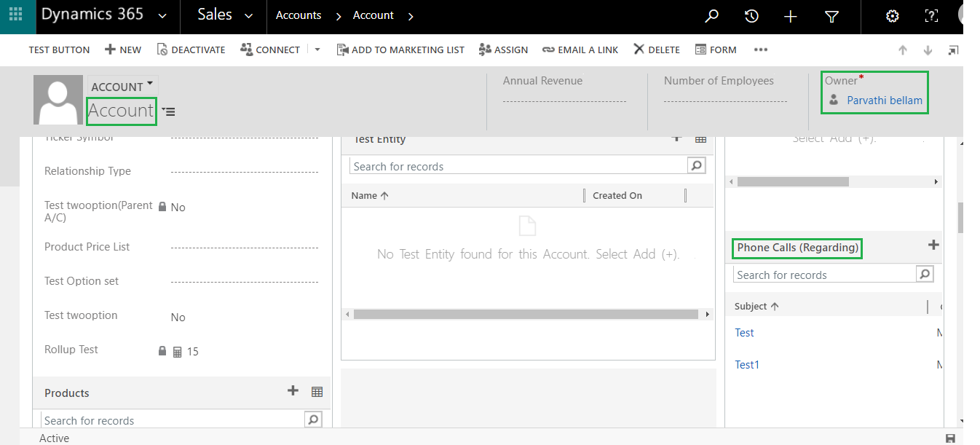Image resolution: width=980 pixels, height=445 pixels.
Task: Click TEST BUTTON in command bar
Action: pyautogui.click(x=59, y=50)
